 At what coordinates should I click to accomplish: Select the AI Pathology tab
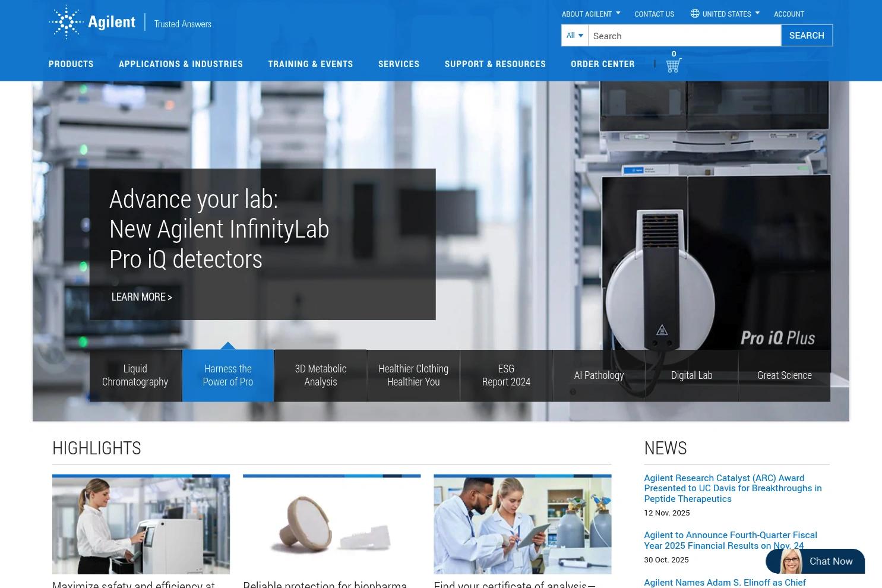[599, 375]
